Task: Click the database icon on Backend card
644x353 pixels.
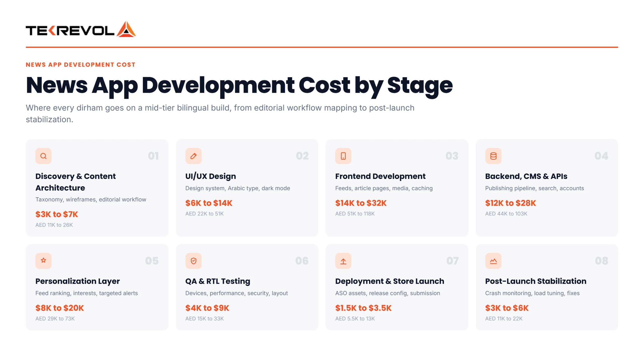Action: [x=493, y=156]
